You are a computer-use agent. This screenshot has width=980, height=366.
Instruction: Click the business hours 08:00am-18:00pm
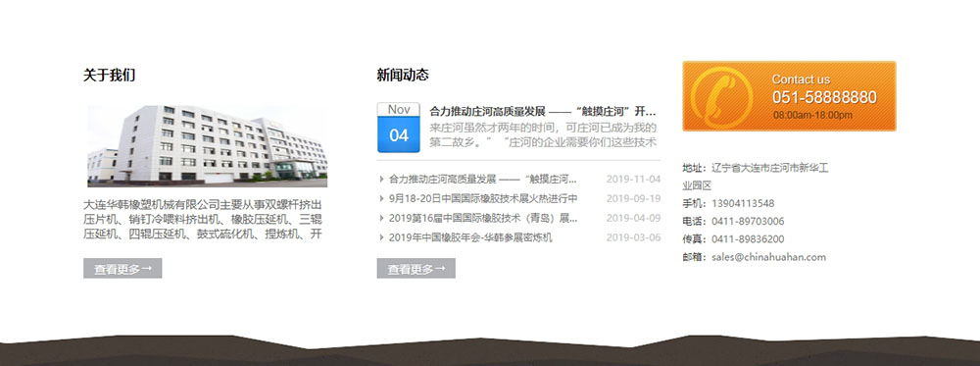[x=812, y=115]
